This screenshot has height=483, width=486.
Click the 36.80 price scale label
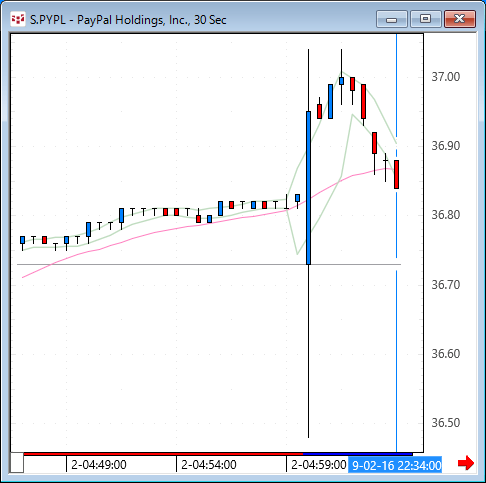point(446,215)
